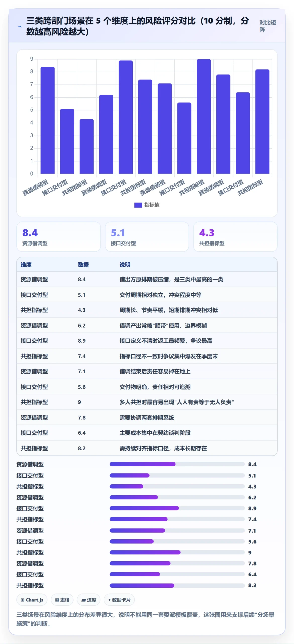The image size is (294, 644).
Task: Click the 对比矩阵 badge in the header
Action: (268, 26)
